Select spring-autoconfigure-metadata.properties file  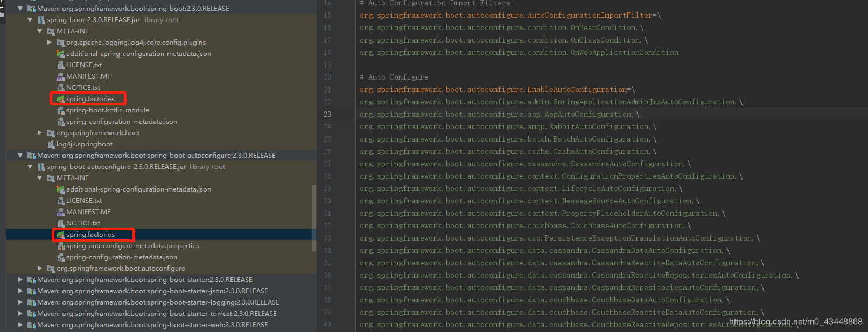(x=132, y=246)
